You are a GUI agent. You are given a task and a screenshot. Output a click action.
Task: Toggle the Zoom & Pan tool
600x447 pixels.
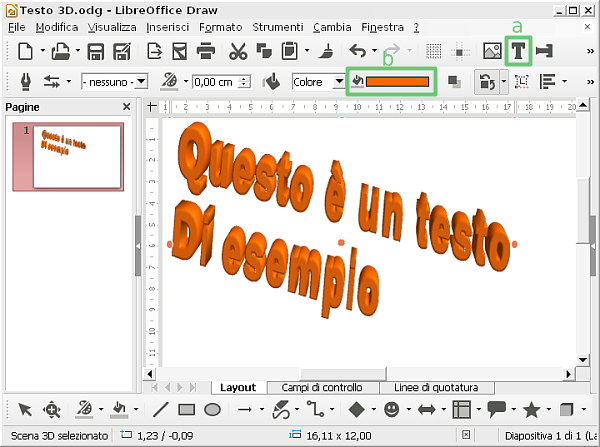point(52,409)
